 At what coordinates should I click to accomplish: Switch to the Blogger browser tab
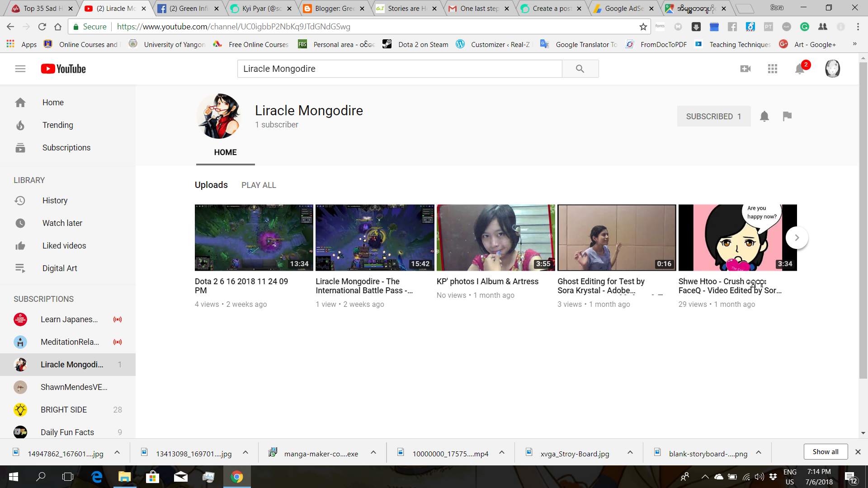click(x=334, y=8)
